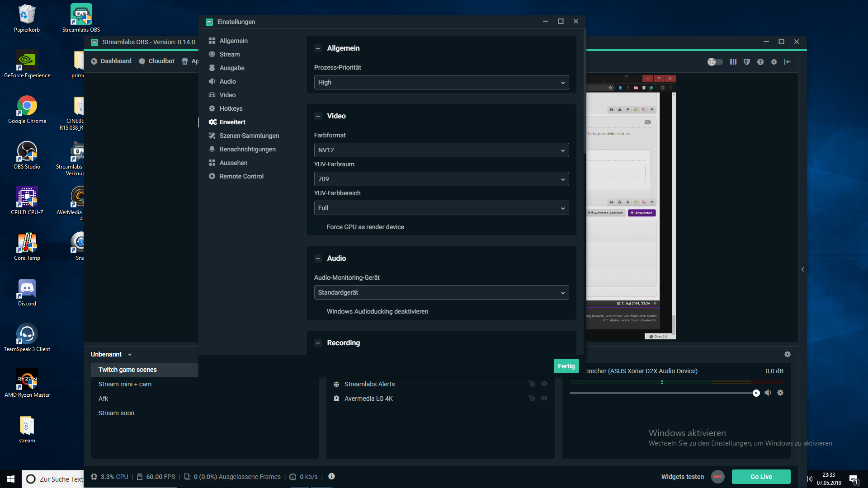
Task: Open the settings gear in the top toolbar
Action: [x=774, y=62]
